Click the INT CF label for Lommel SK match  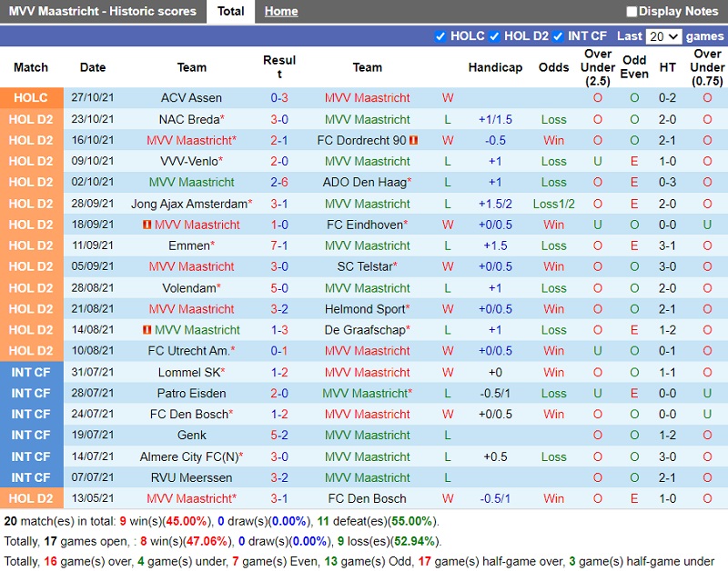coord(32,372)
